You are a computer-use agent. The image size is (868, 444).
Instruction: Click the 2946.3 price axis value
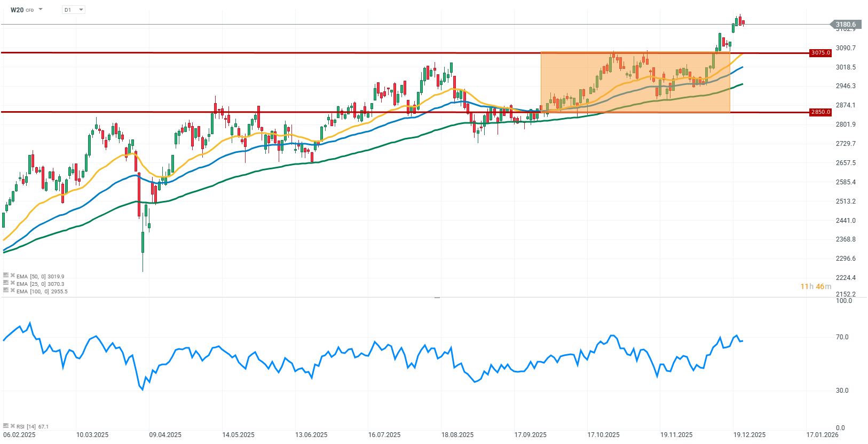tap(846, 86)
